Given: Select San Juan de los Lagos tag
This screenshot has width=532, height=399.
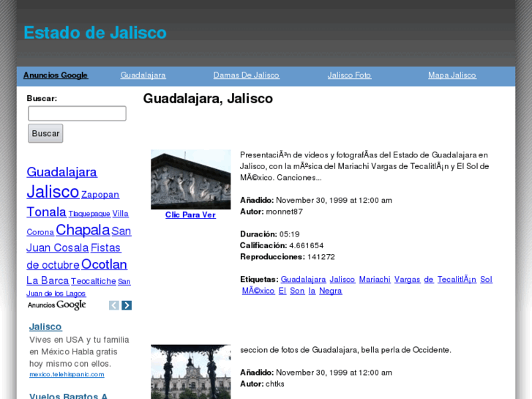Looking at the screenshot, I should 78,287.
